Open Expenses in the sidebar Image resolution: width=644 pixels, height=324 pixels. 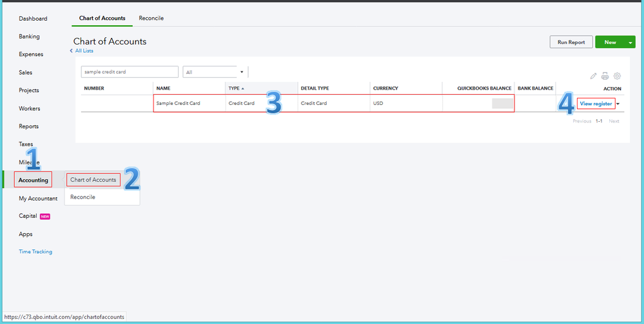click(31, 54)
